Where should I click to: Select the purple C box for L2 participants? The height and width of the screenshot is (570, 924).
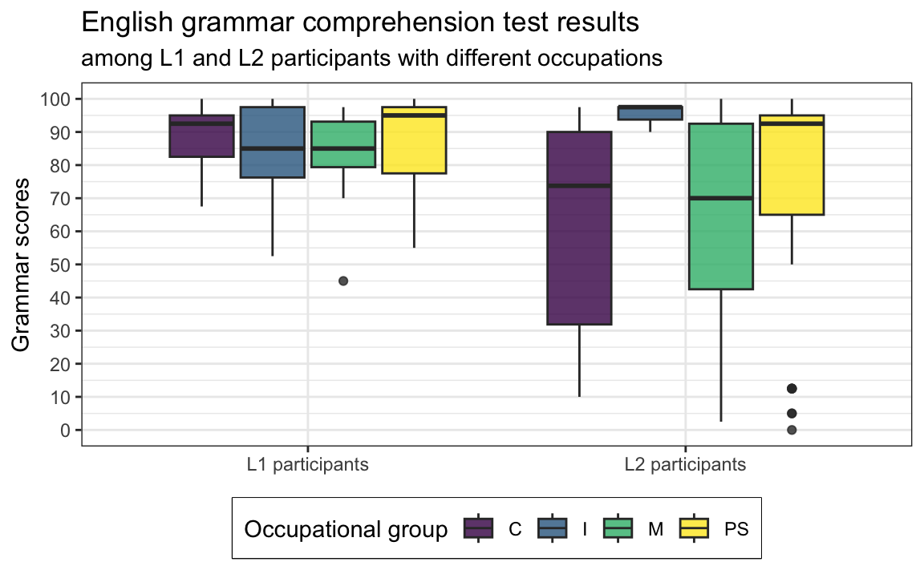(579, 228)
